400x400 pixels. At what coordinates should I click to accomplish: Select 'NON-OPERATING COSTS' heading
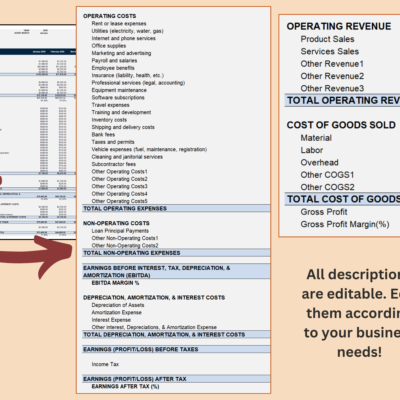[116, 223]
